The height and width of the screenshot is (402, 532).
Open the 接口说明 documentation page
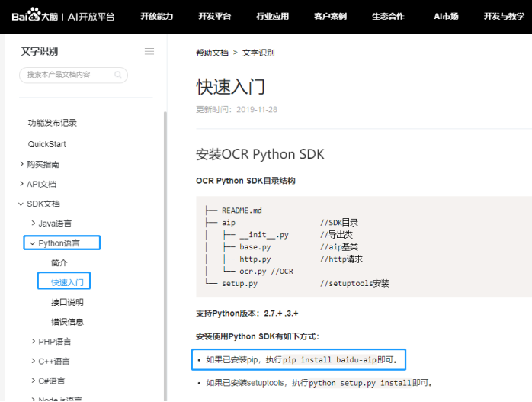pyautogui.click(x=67, y=302)
